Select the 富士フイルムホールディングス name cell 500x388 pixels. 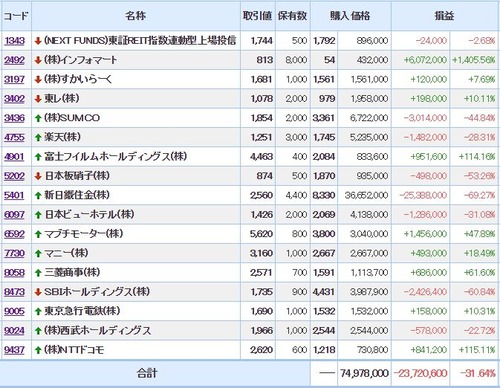(x=136, y=157)
